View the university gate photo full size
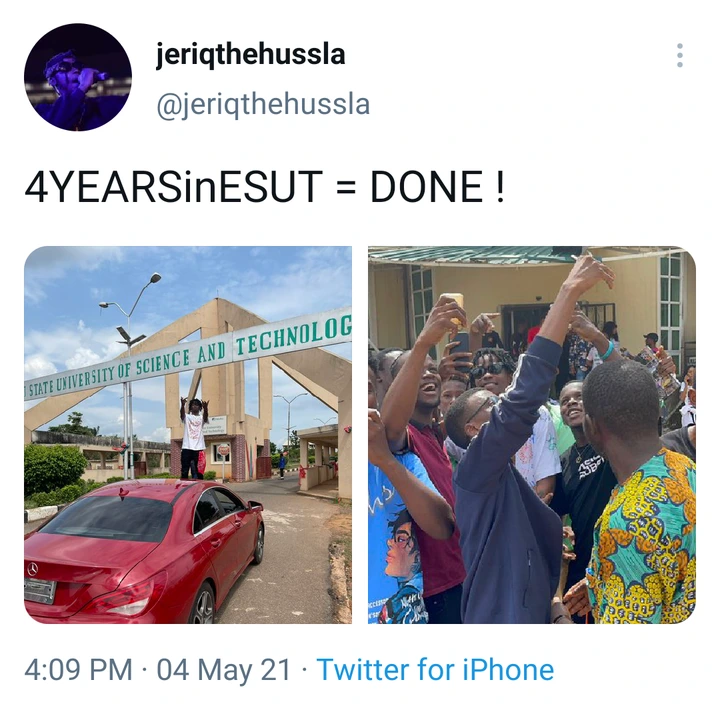The height and width of the screenshot is (710, 720). point(188,435)
